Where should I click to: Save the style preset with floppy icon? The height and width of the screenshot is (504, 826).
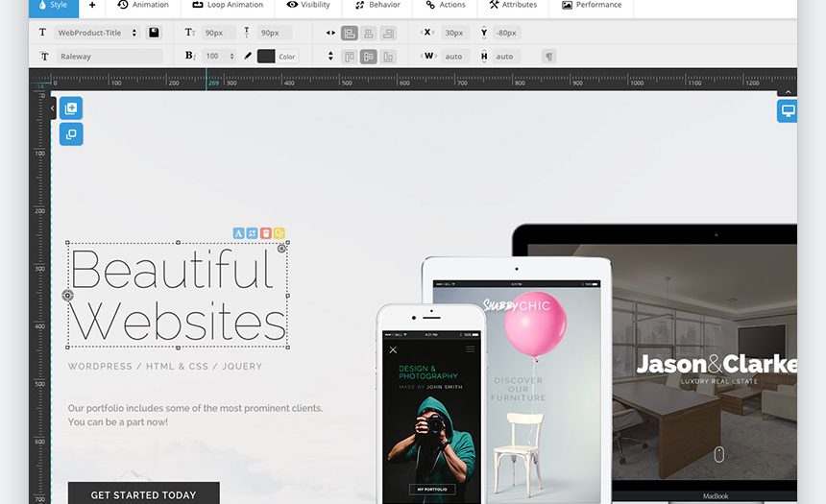pyautogui.click(x=154, y=33)
